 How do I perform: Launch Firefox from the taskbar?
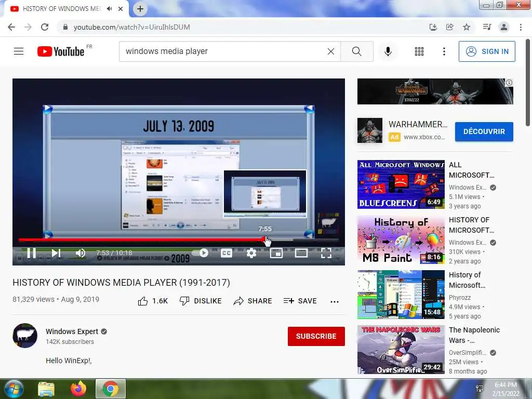point(78,389)
